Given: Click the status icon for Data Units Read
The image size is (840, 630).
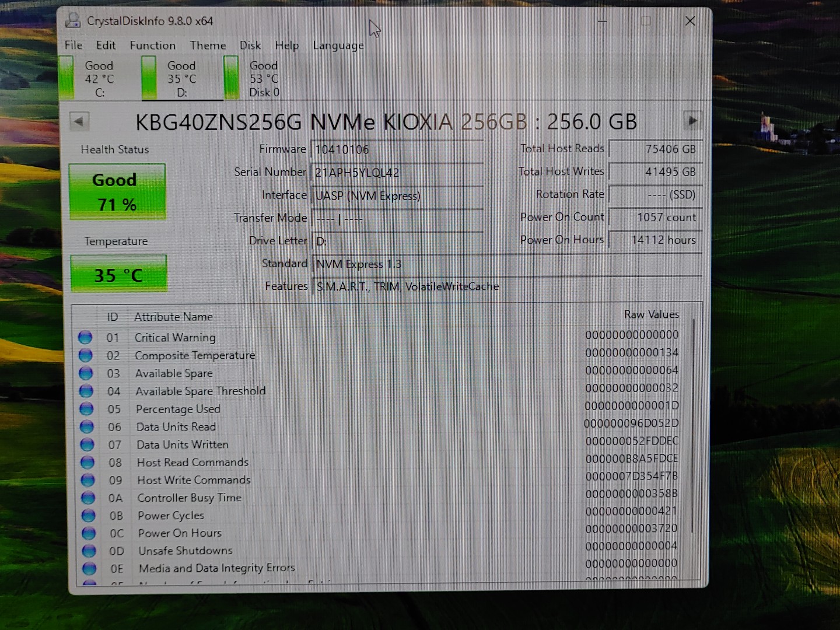Looking at the screenshot, I should [x=87, y=426].
